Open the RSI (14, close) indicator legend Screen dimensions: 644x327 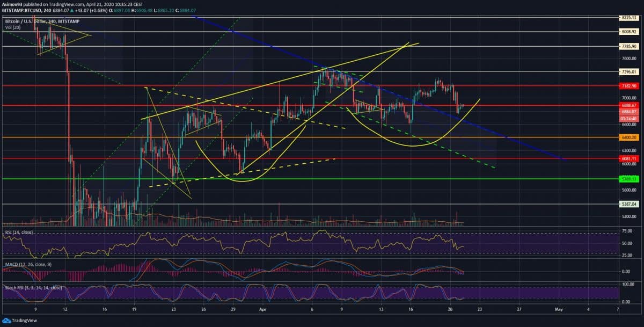(19, 232)
